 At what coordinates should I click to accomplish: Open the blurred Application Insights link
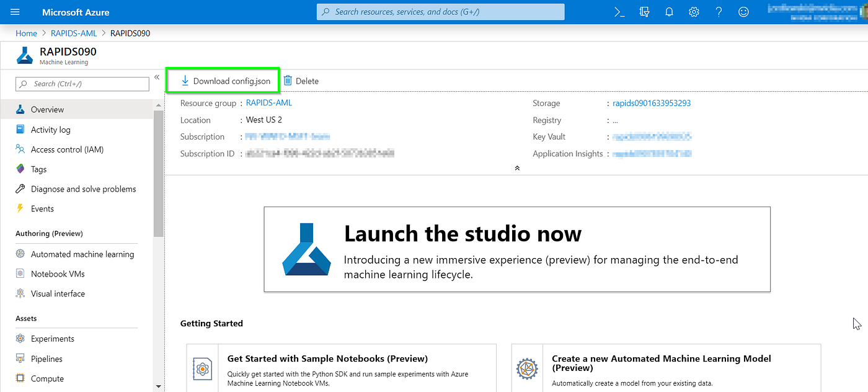click(652, 153)
